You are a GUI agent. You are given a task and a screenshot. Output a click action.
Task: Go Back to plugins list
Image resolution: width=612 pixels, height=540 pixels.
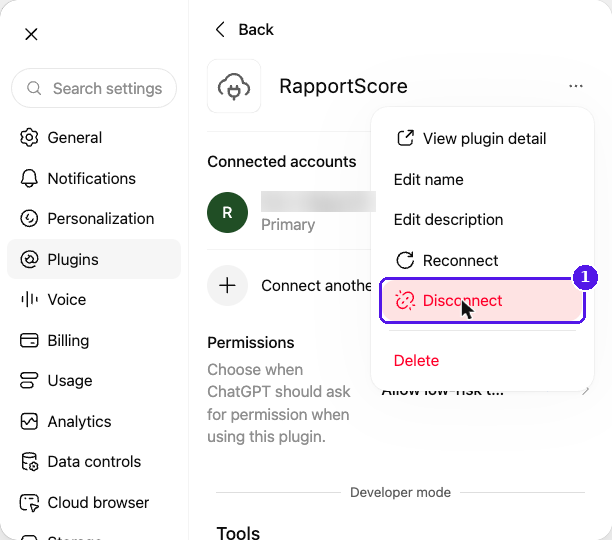(x=245, y=29)
